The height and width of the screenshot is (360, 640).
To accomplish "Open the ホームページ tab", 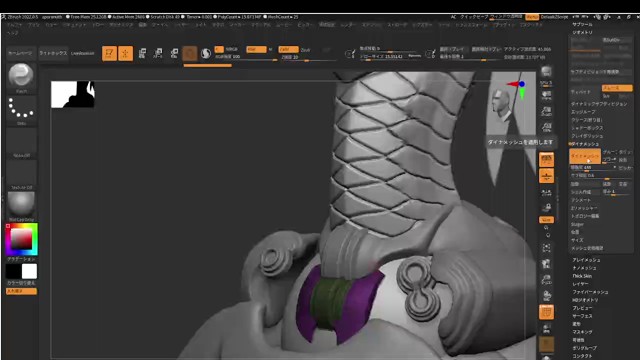I will pos(20,53).
